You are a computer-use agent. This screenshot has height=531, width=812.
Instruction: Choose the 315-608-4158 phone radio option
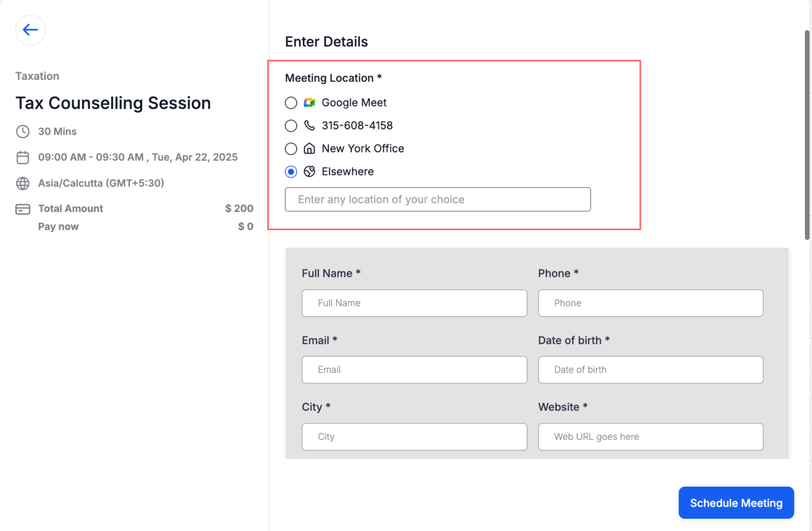click(x=291, y=126)
